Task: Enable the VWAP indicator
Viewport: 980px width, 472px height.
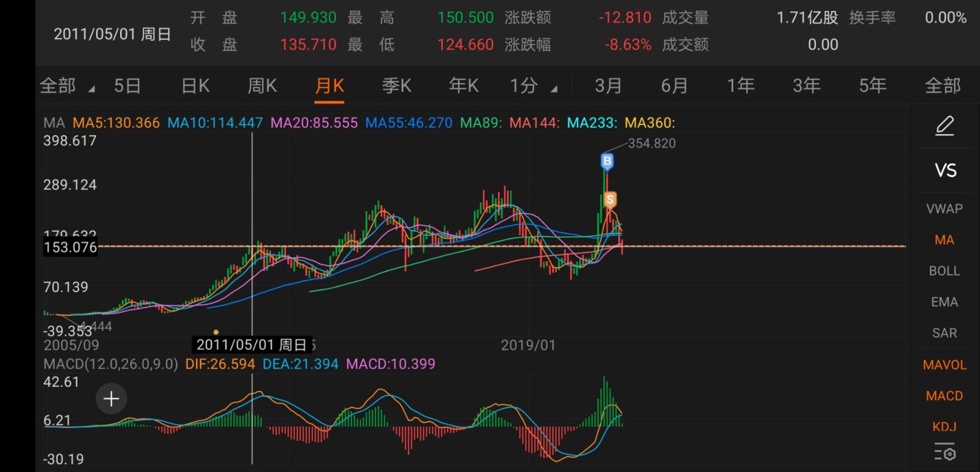Action: pos(944,208)
